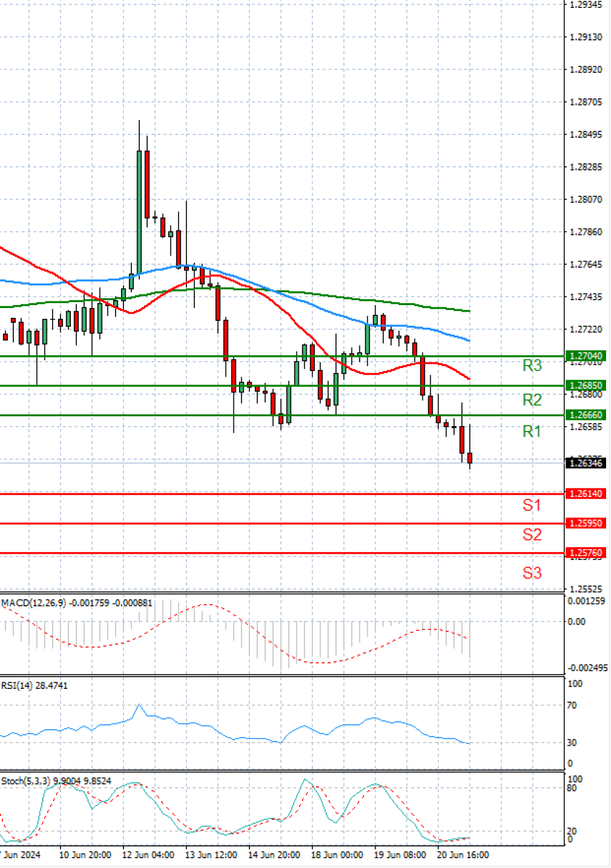Image resolution: width=611 pixels, height=868 pixels.
Task: Click the 14 Jun 20:00 time label
Action: [274, 855]
